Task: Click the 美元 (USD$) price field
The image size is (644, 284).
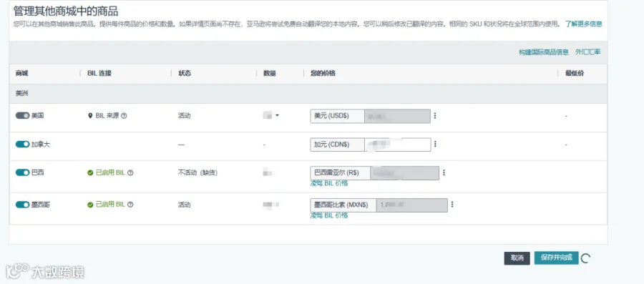Action: coord(397,116)
